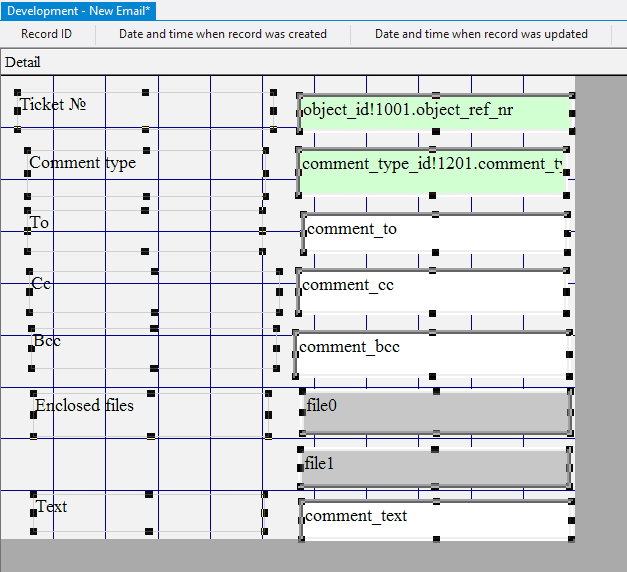Screen dimensions: 627x572
Task: Select the gray file1 field
Action: [x=435, y=467]
